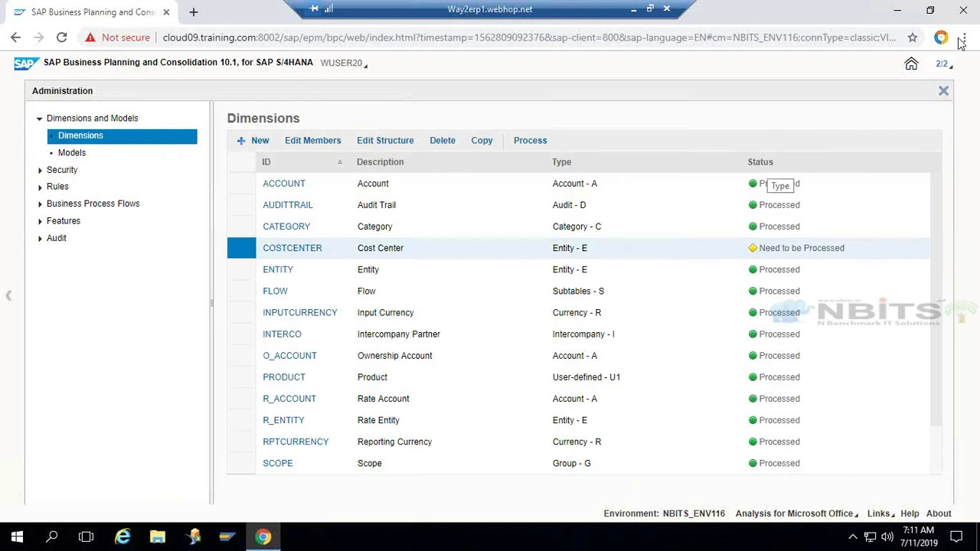The image size is (980, 551).
Task: Launch Internet Explorer from the taskbar
Action: pos(122,537)
